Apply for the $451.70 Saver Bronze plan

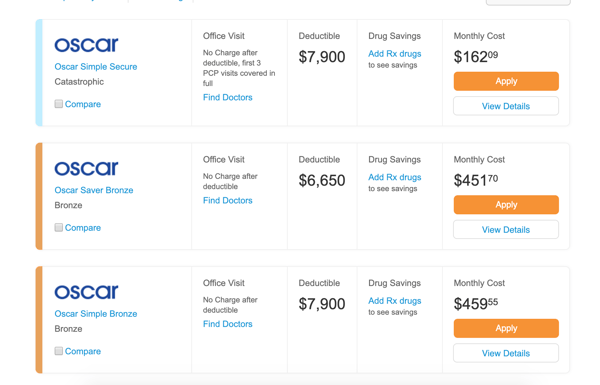tap(506, 205)
